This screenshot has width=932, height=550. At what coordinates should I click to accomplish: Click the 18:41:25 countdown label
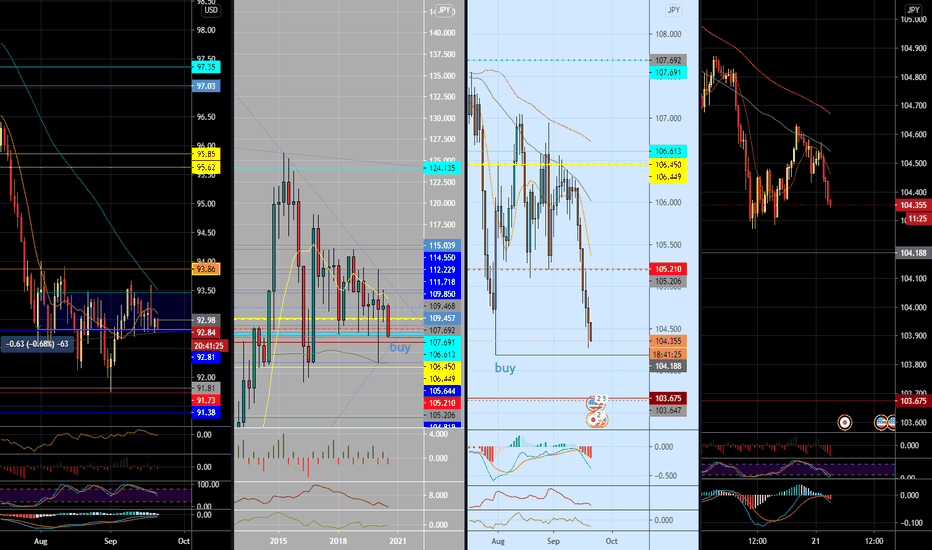tap(668, 354)
